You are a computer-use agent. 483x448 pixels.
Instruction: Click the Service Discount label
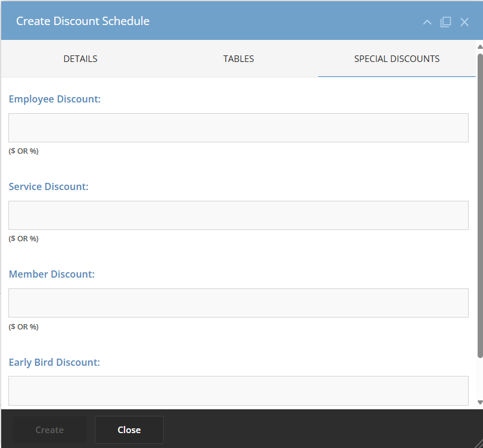pyautogui.click(x=48, y=186)
